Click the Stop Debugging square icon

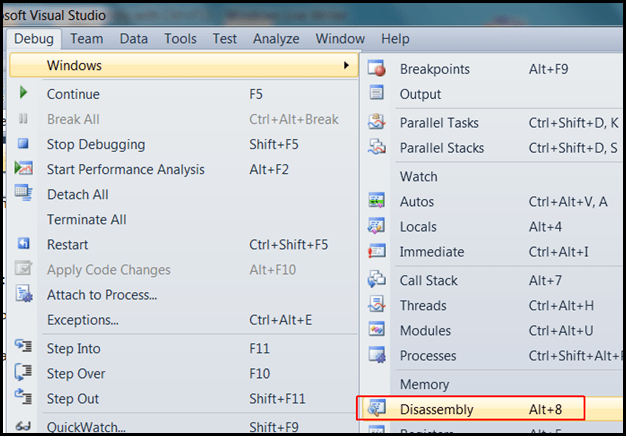point(24,144)
